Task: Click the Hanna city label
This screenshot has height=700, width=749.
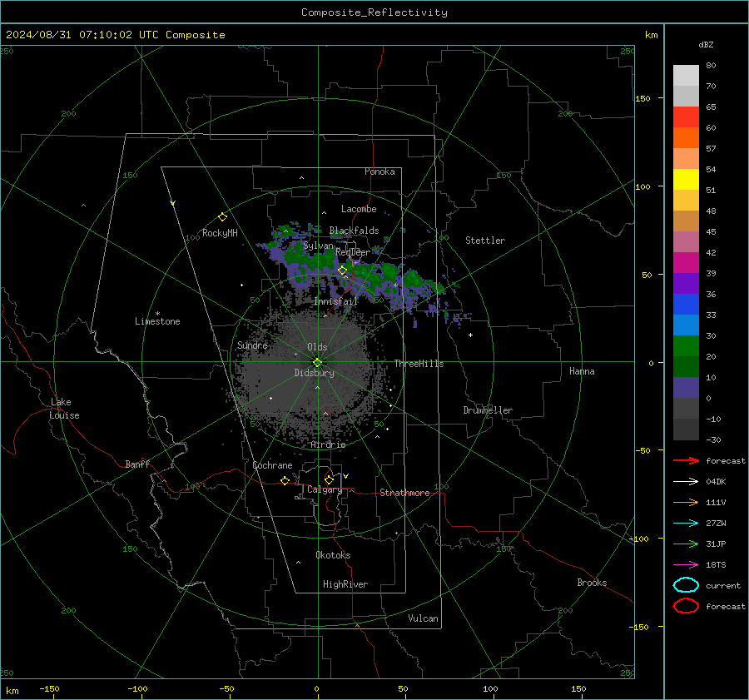Action: [582, 371]
